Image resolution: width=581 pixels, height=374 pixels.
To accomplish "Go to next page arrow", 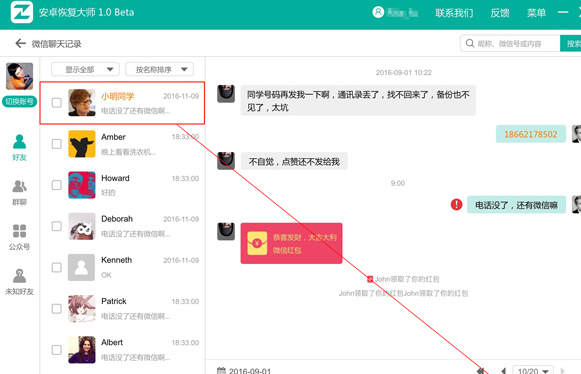I will 562,370.
